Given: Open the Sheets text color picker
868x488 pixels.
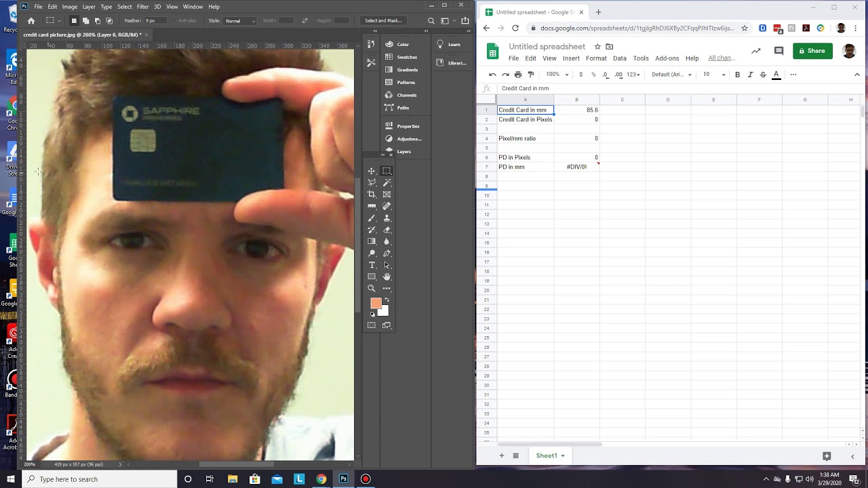Looking at the screenshot, I should click(776, 75).
